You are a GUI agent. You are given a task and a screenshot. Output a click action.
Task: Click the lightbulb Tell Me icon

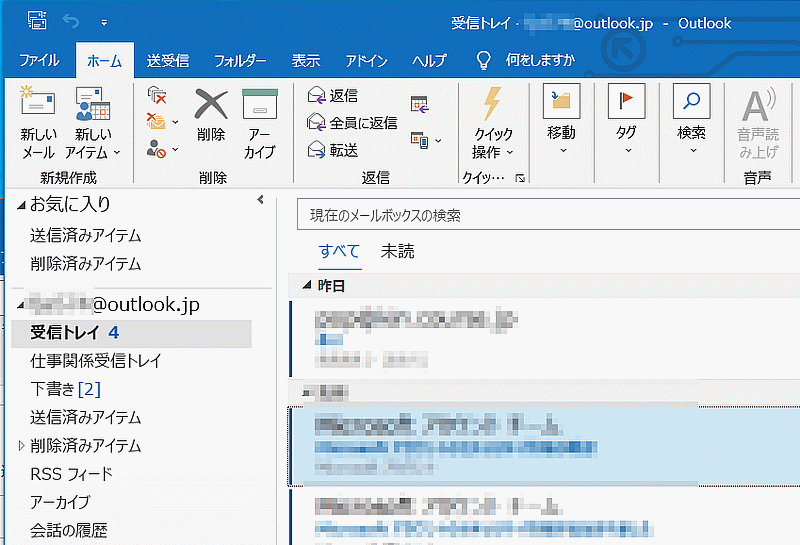click(483, 60)
